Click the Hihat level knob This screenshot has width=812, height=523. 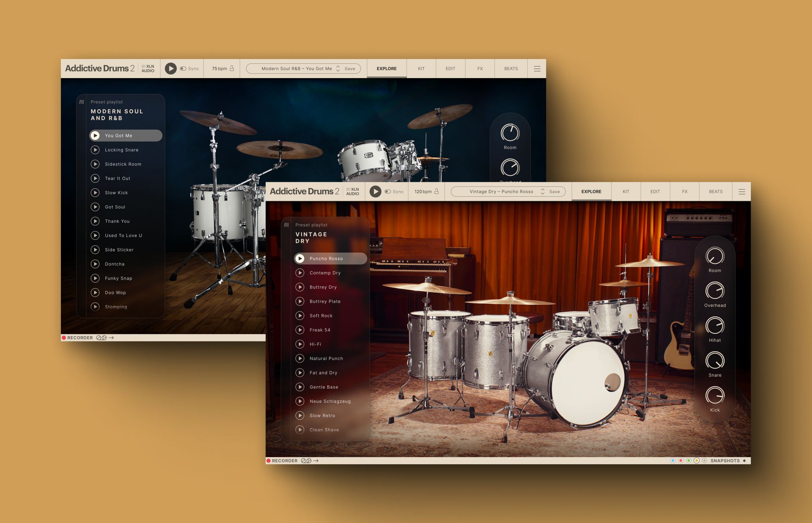click(x=715, y=326)
